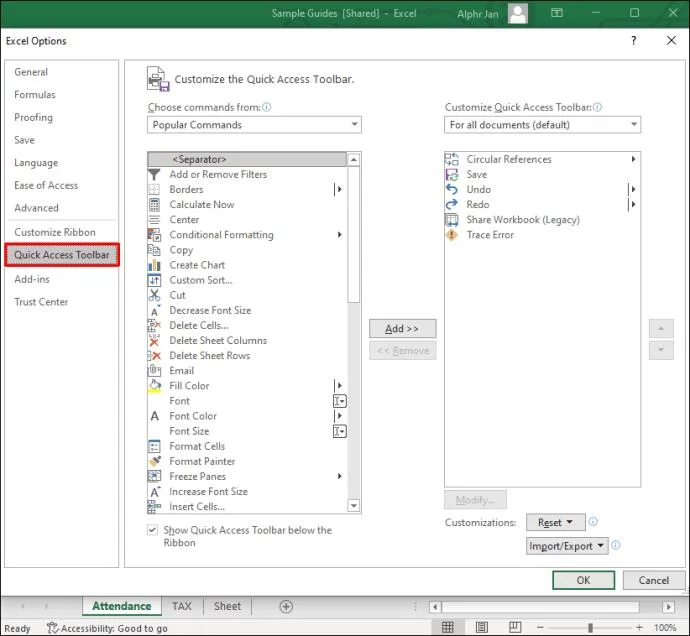The width and height of the screenshot is (690, 636).
Task: Select the Custom Sort icon
Action: coord(154,280)
